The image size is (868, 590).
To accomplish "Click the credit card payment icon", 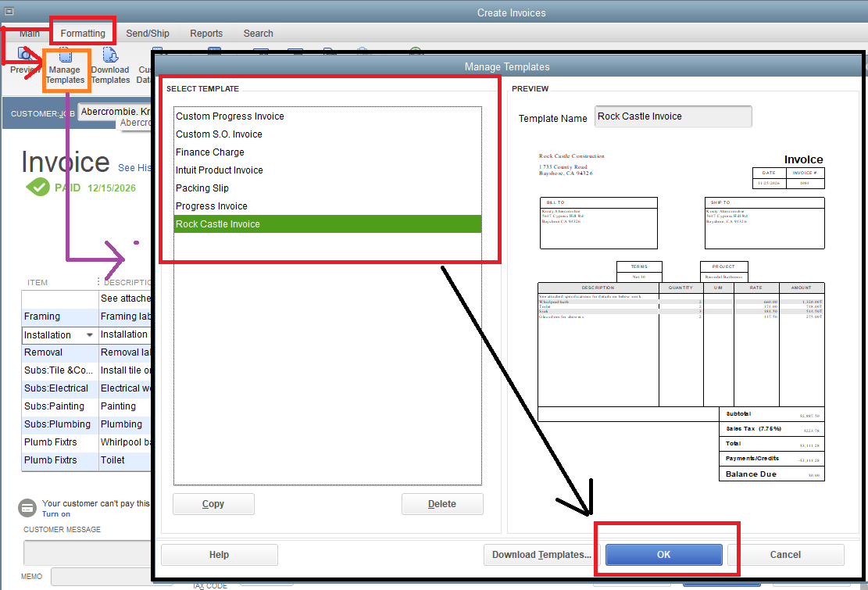I will pyautogui.click(x=27, y=507).
